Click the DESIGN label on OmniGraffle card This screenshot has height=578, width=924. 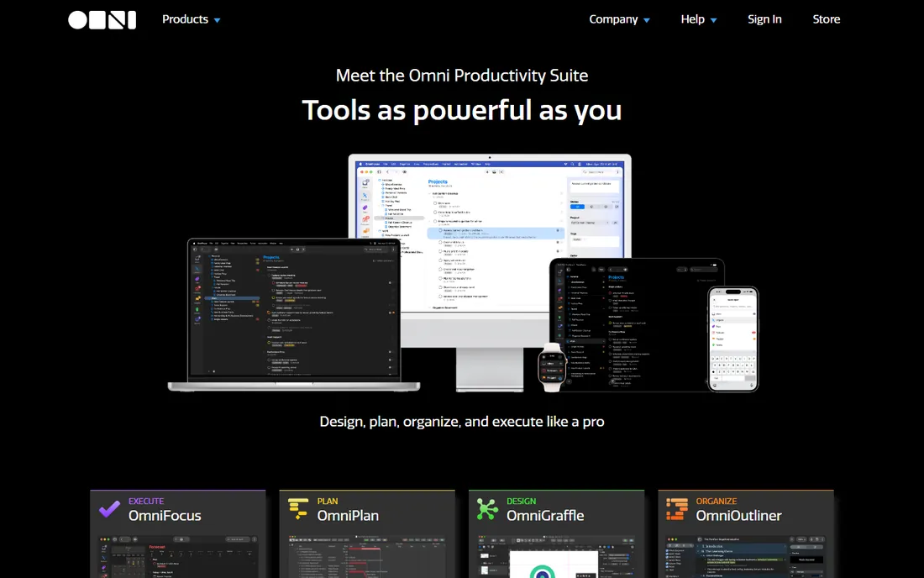(x=521, y=502)
